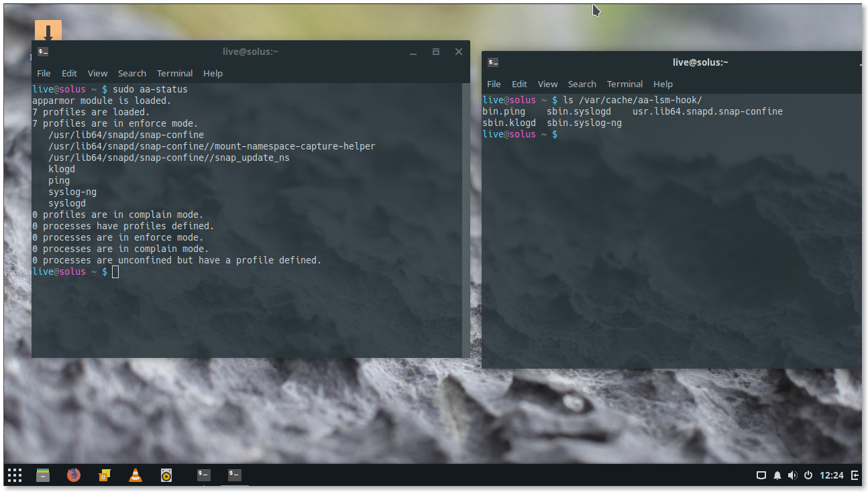
Task: Click the left terminal vertical scrollbar
Action: pos(466,220)
